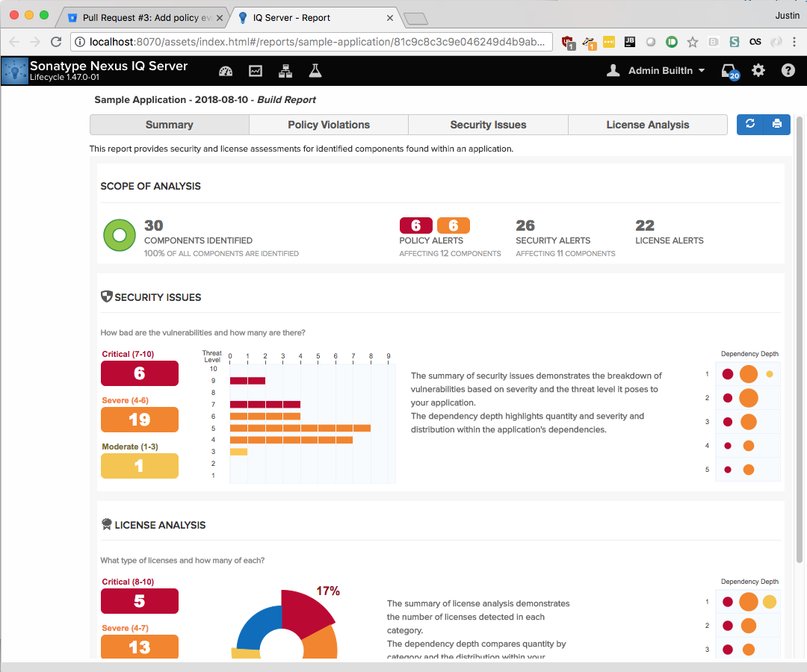Viewport: 807px width, 672px height.
Task: Select the Summary tab
Action: point(170,125)
